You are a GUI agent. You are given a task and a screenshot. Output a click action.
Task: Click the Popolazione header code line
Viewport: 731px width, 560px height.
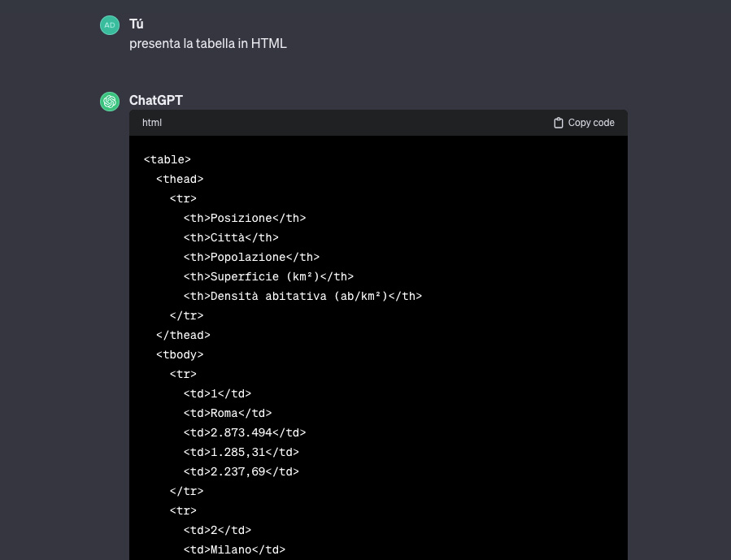(x=251, y=258)
